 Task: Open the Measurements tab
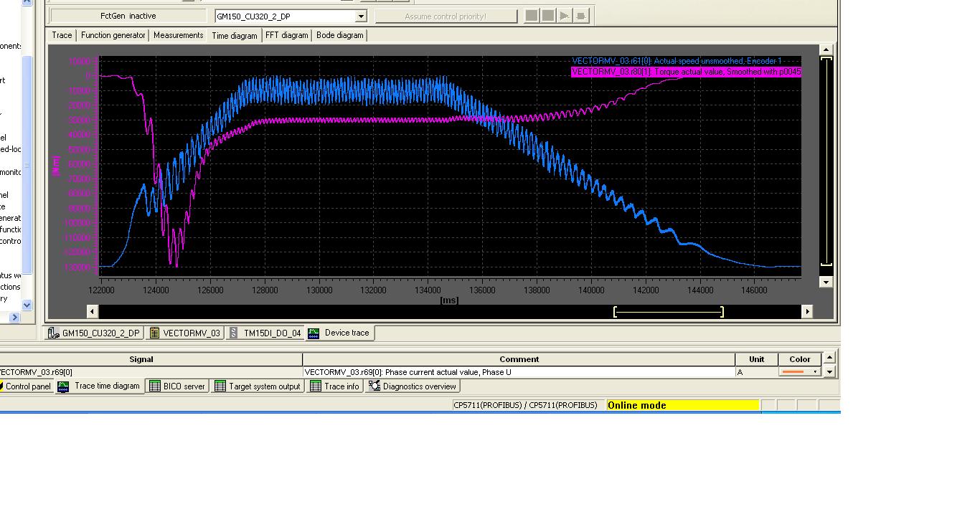point(178,35)
